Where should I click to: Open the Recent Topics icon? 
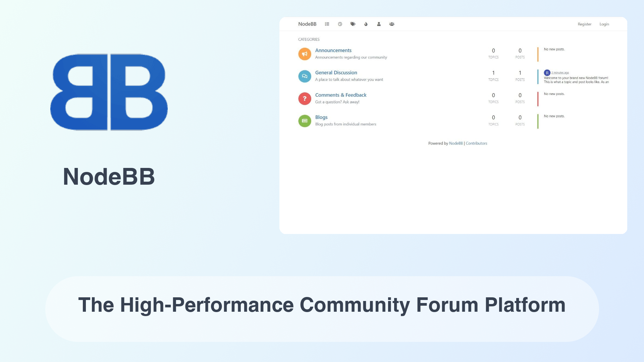[x=340, y=24]
